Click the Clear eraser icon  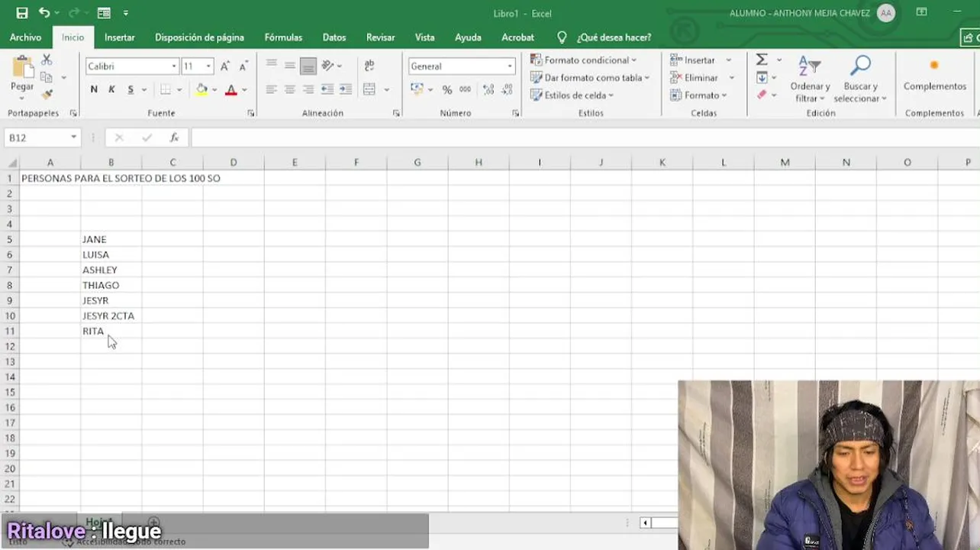[x=762, y=95]
